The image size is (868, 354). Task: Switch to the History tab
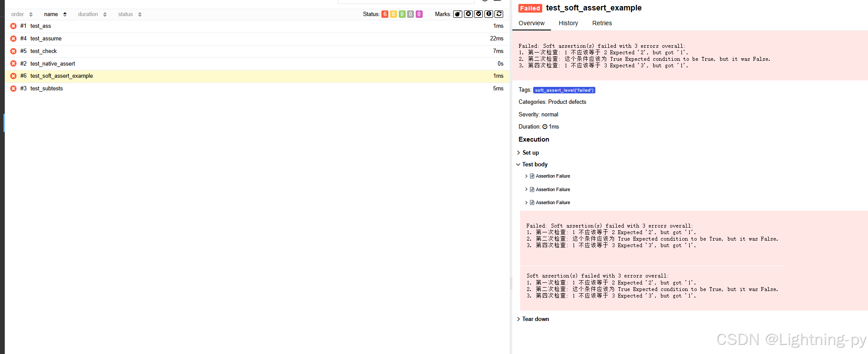point(568,23)
